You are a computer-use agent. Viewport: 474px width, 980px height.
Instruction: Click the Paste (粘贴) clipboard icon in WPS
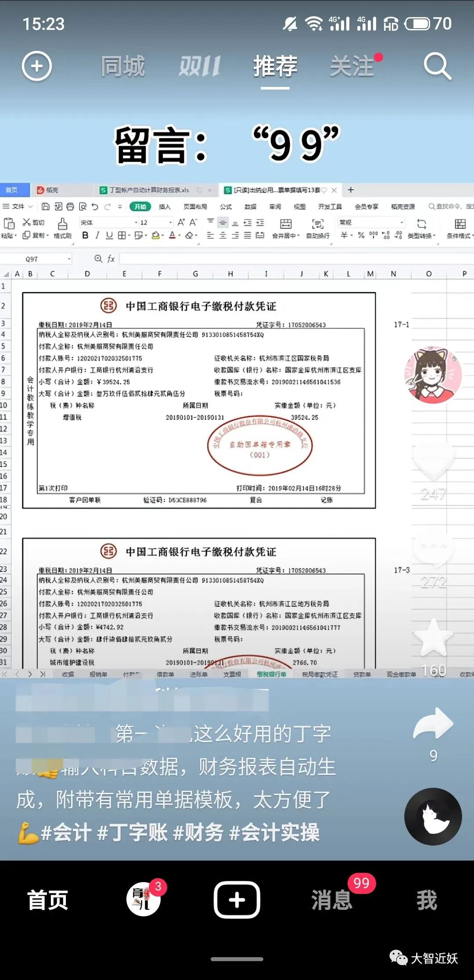(9, 224)
